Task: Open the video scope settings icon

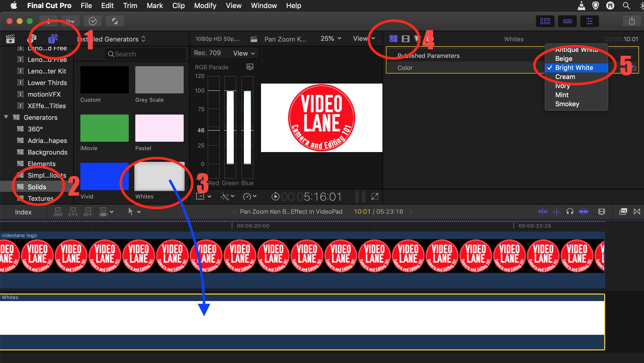Action: [x=250, y=67]
